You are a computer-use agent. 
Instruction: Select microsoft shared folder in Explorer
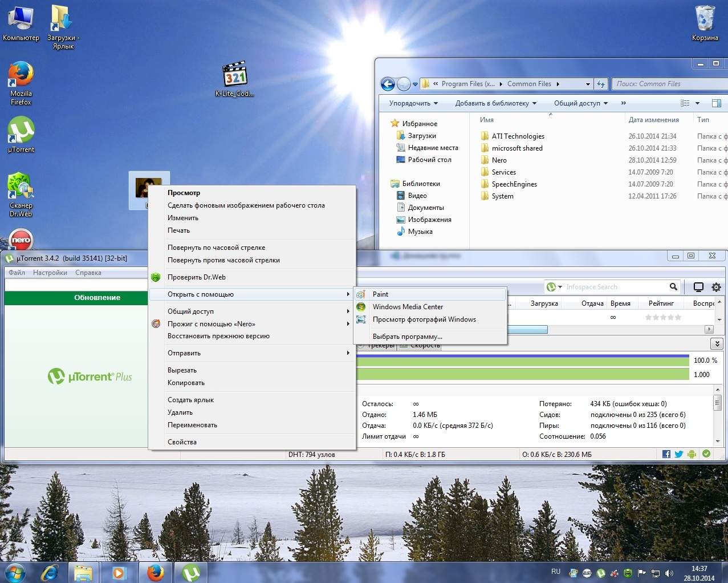click(x=511, y=148)
